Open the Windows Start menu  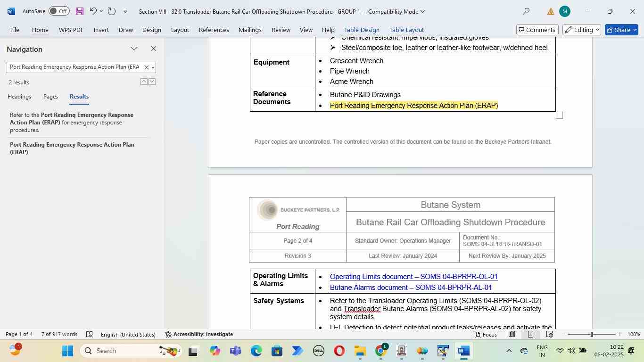(67, 351)
